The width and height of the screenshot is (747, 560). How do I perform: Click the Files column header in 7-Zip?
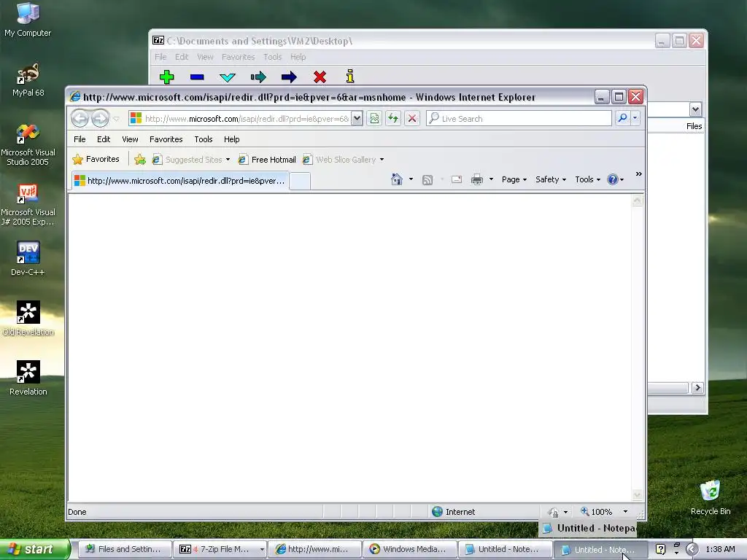point(694,126)
